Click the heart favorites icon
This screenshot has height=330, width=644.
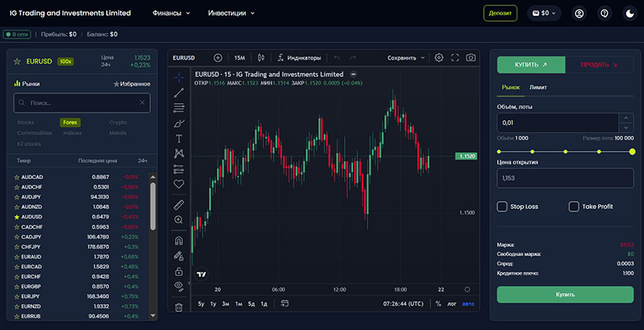tap(179, 184)
